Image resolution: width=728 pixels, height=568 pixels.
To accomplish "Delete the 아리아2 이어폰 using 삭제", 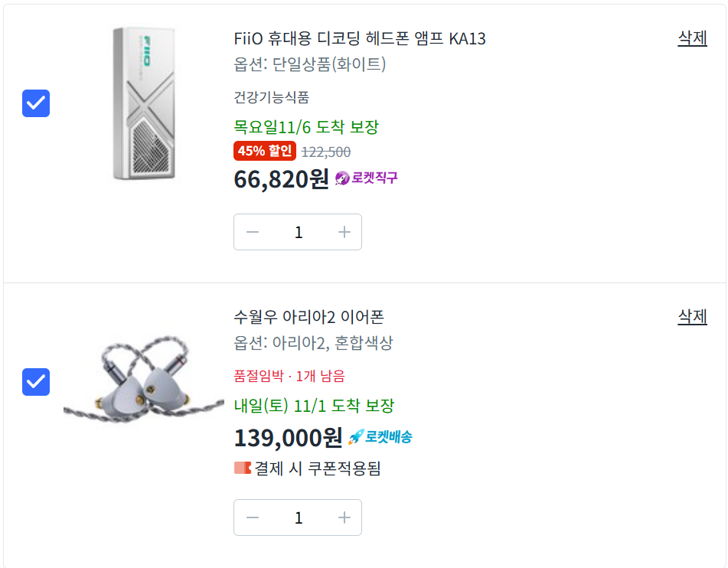I will pyautogui.click(x=692, y=317).
